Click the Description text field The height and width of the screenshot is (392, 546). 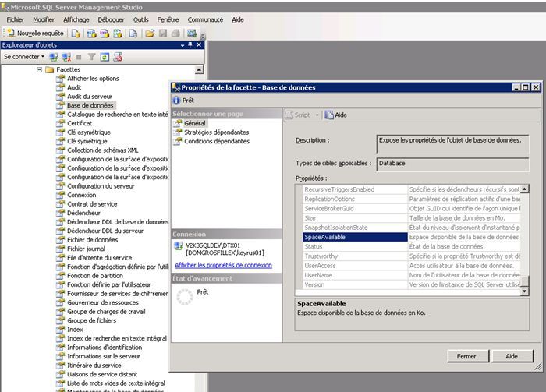(452, 144)
